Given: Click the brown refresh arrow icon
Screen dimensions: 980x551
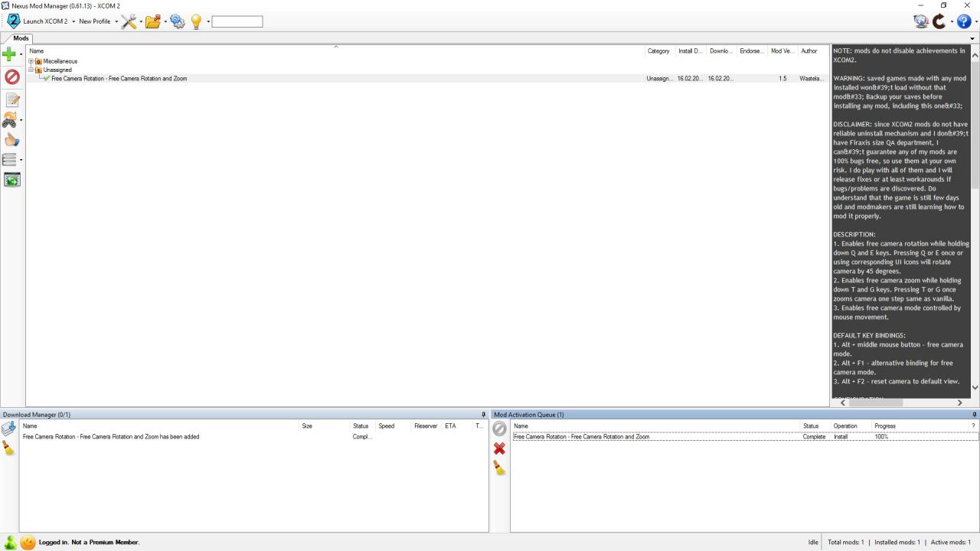Looking at the screenshot, I should pyautogui.click(x=939, y=21).
